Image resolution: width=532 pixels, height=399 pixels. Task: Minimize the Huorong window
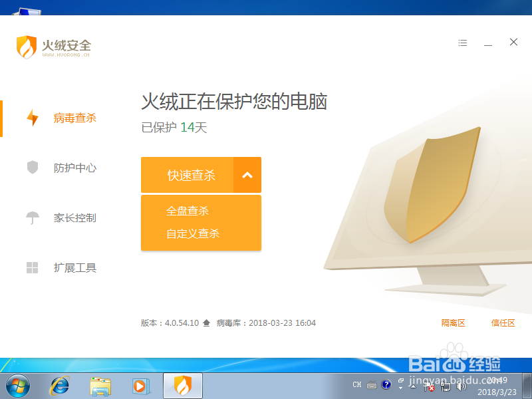[x=488, y=45]
